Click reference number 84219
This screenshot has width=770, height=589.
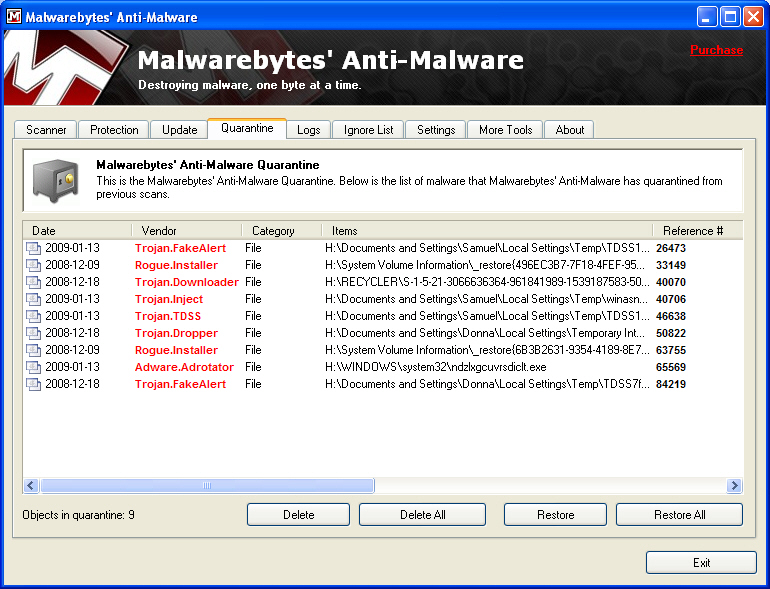pyautogui.click(x=671, y=384)
